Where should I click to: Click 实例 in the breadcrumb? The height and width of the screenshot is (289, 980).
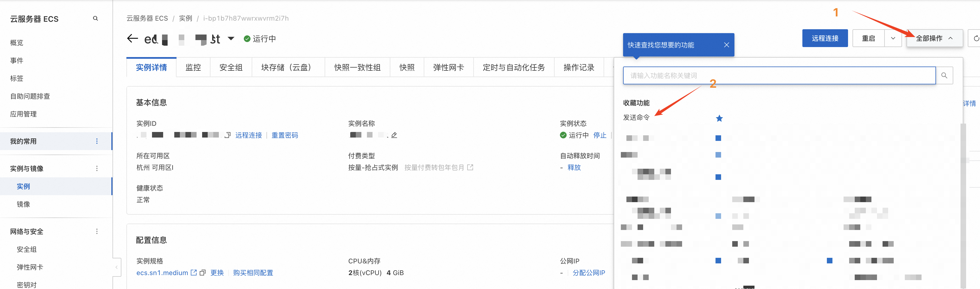186,18
